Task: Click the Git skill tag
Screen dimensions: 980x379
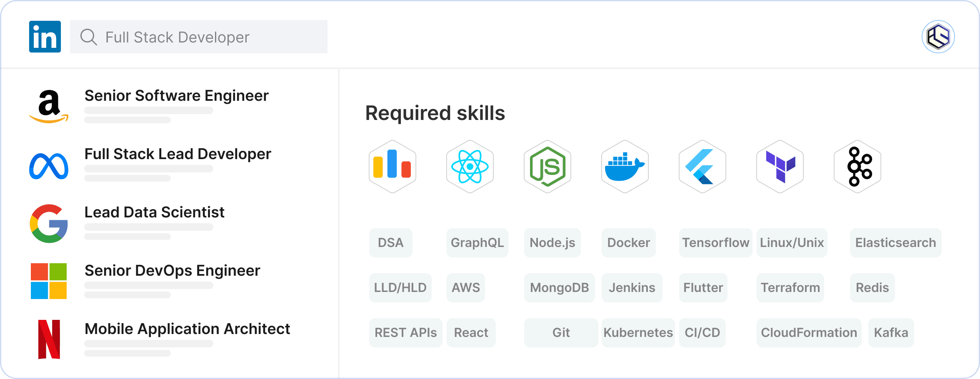Action: (x=561, y=333)
